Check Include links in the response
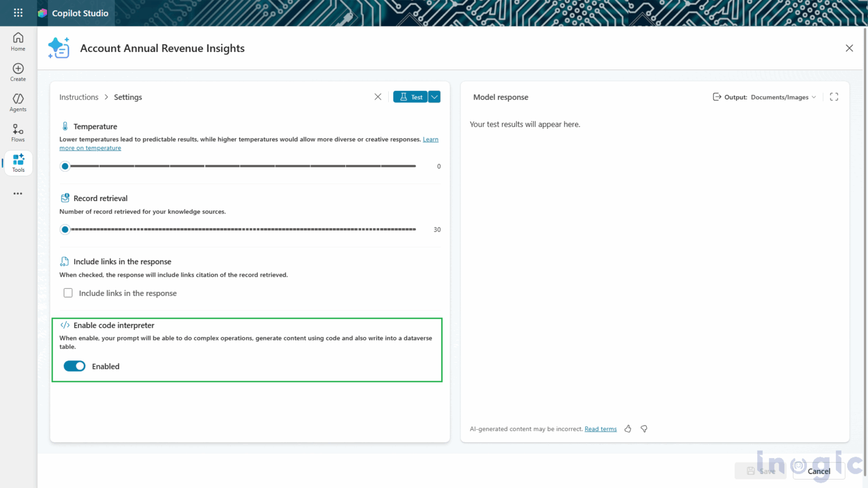 (68, 293)
